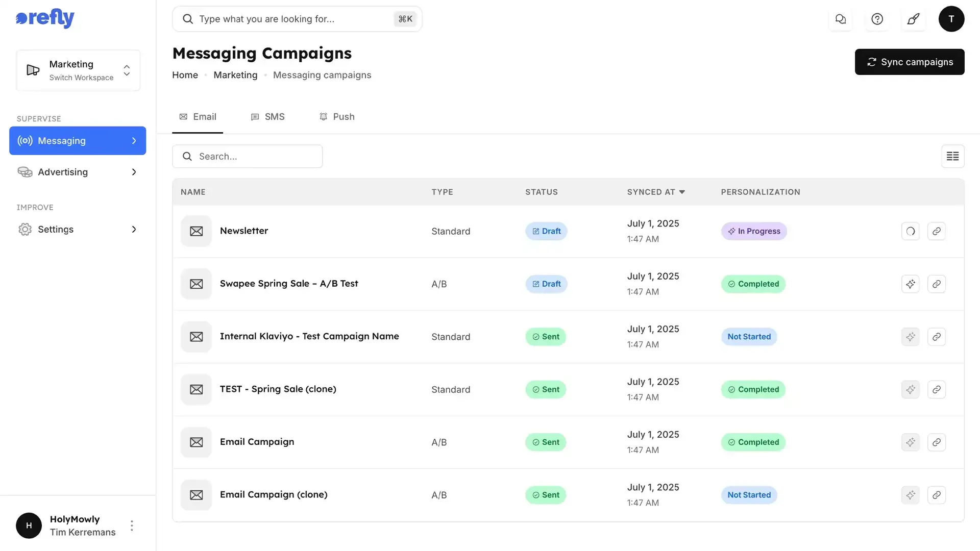Copy link for Internal Klaviyo campaign

pos(937,337)
